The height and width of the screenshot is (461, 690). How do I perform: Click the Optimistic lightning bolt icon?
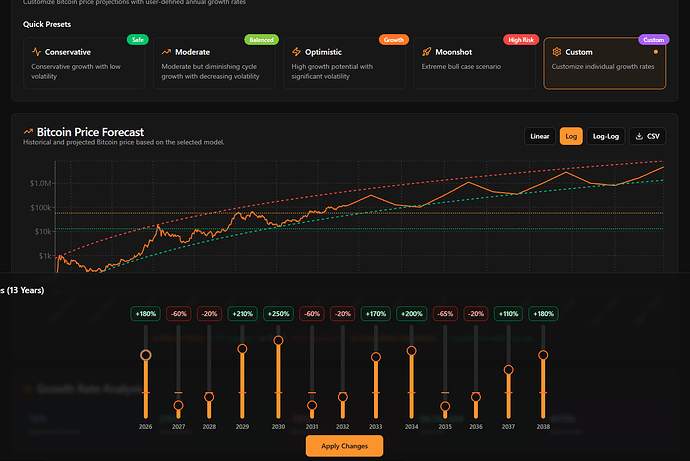coord(296,52)
